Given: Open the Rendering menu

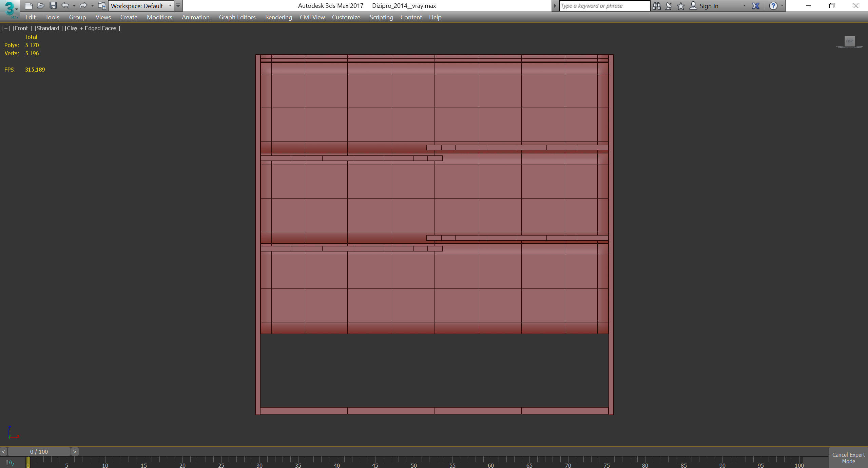Looking at the screenshot, I should point(278,17).
